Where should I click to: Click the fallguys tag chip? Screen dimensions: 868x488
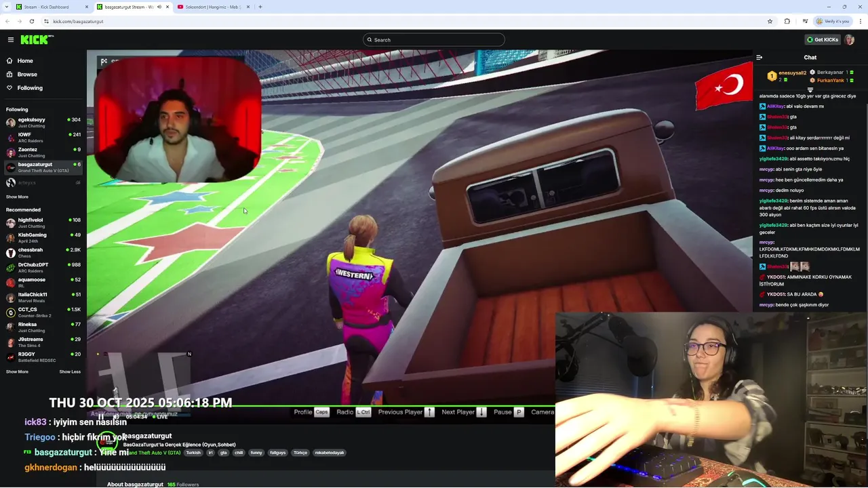click(x=278, y=453)
